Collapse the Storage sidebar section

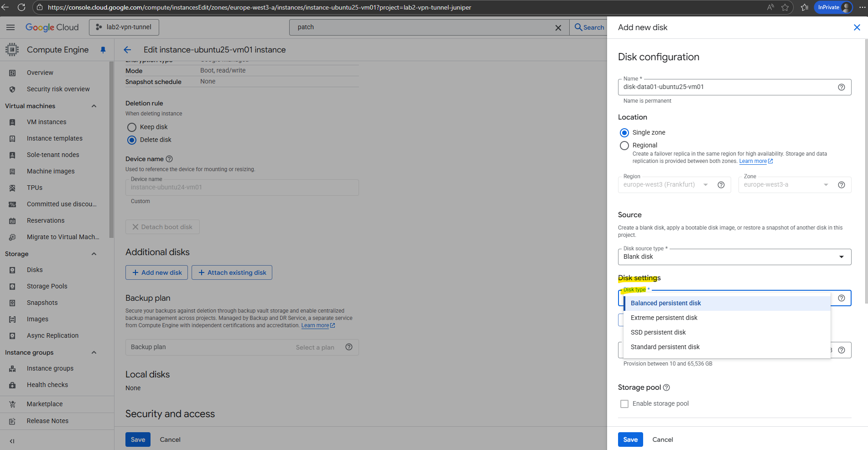click(x=94, y=254)
